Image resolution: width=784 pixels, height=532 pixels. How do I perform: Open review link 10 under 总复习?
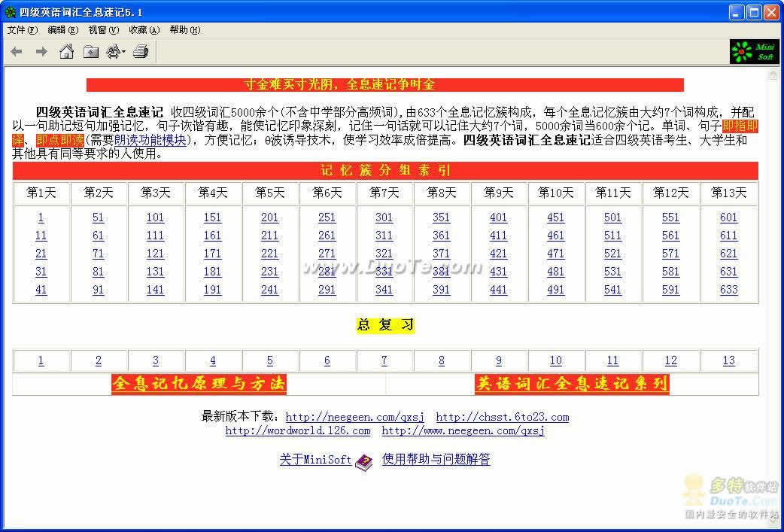[555, 360]
